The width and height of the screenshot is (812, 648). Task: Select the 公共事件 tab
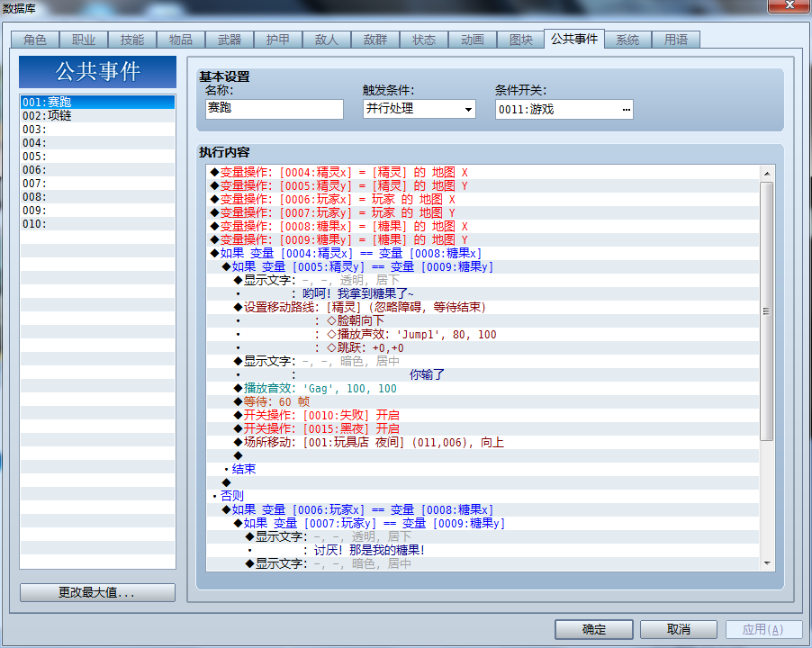(574, 39)
